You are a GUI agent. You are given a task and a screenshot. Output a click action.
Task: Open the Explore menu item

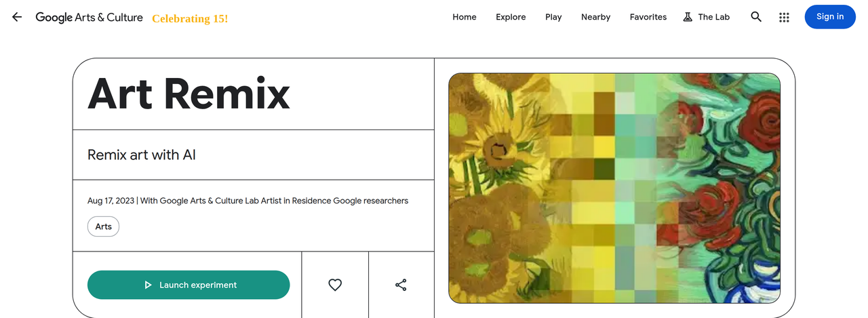tap(511, 17)
